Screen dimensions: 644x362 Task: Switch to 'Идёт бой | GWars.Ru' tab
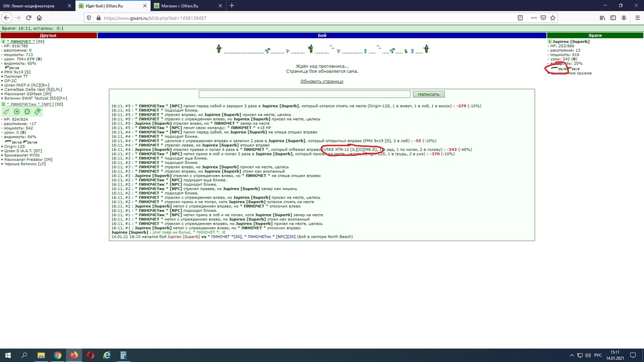pyautogui.click(x=113, y=6)
